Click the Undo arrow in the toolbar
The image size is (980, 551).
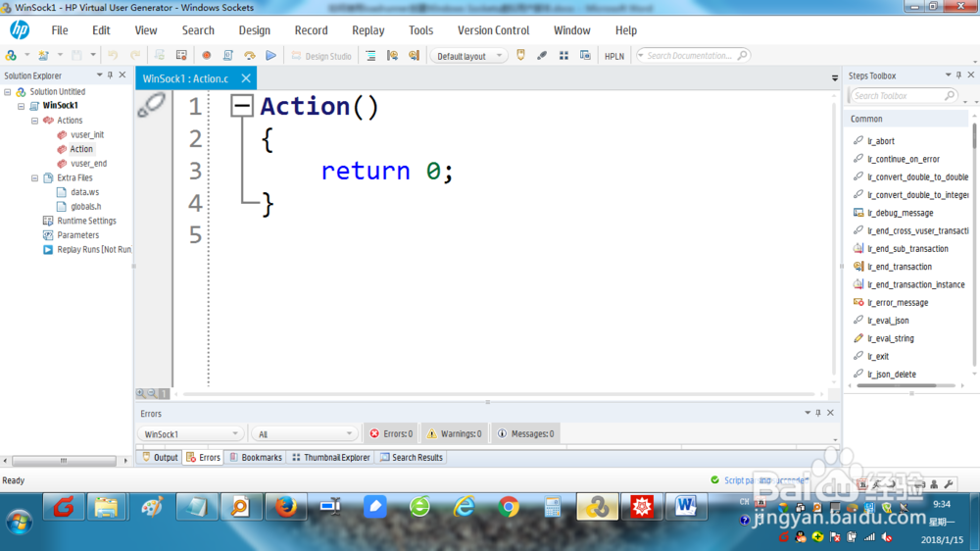coord(113,56)
